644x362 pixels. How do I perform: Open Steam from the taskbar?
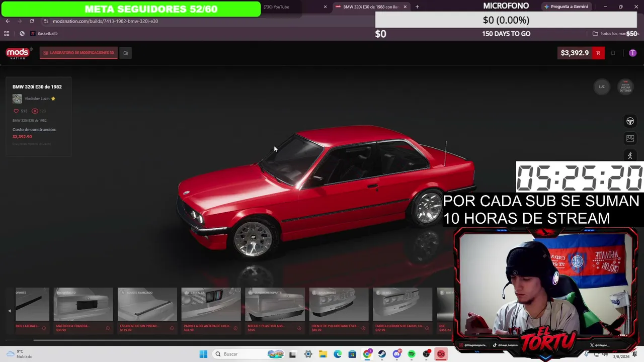[x=382, y=354]
